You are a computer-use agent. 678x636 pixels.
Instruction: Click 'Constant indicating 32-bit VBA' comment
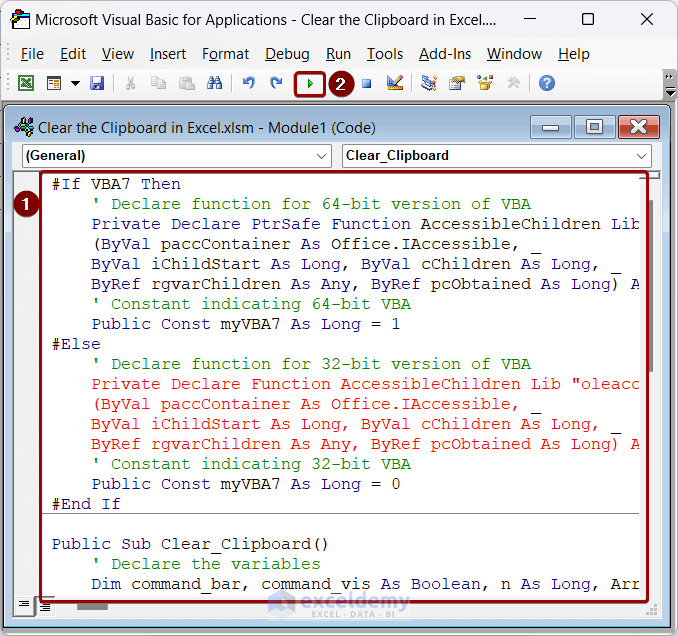251,464
